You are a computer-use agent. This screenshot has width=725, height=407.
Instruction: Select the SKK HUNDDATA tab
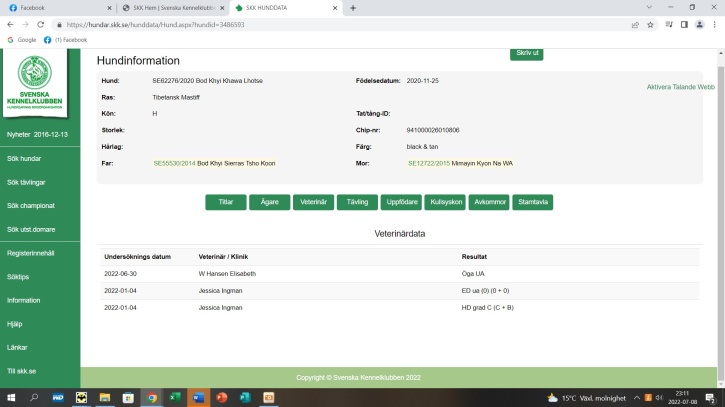[x=286, y=8]
